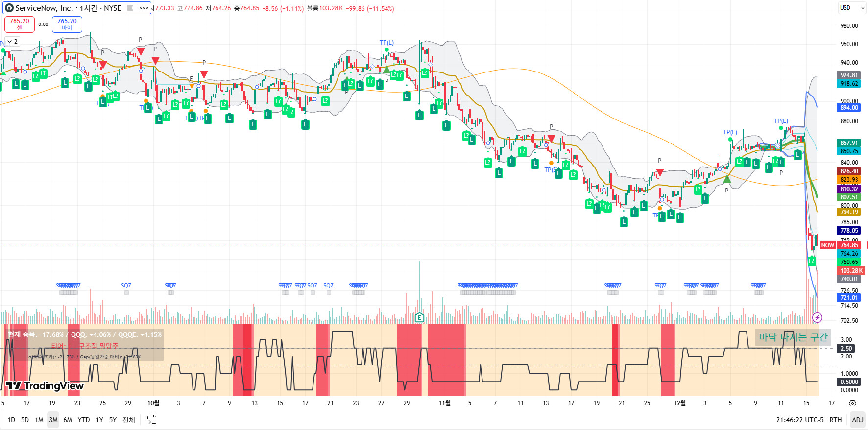Select the 5D time range
Screen dimensions: 868x430
click(x=25, y=420)
